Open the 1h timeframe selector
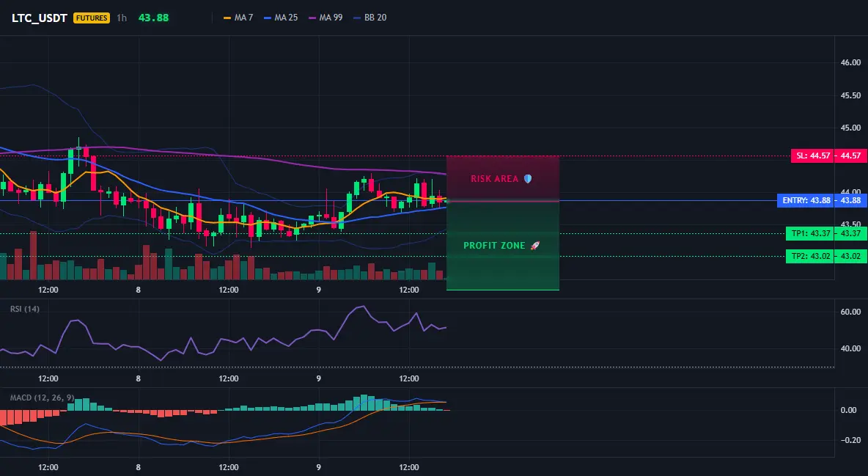 coord(122,18)
